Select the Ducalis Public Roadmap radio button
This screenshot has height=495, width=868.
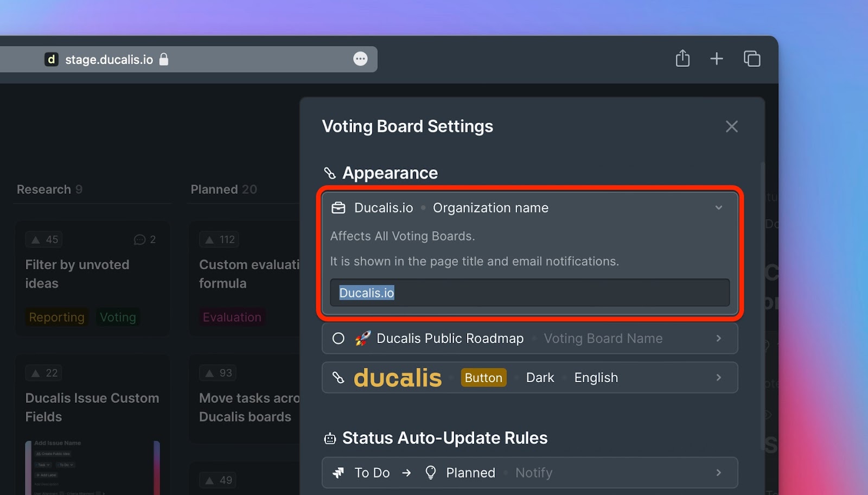pos(339,339)
